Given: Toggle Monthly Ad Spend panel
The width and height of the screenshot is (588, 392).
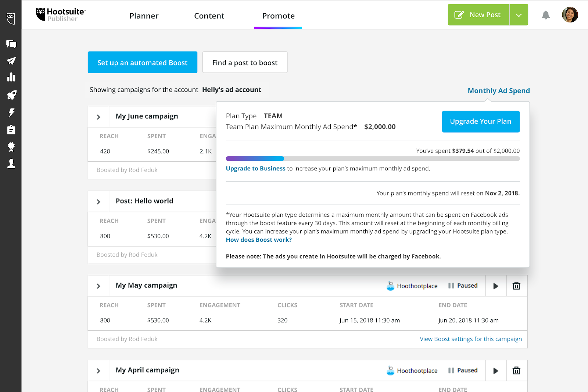Looking at the screenshot, I should tap(499, 91).
